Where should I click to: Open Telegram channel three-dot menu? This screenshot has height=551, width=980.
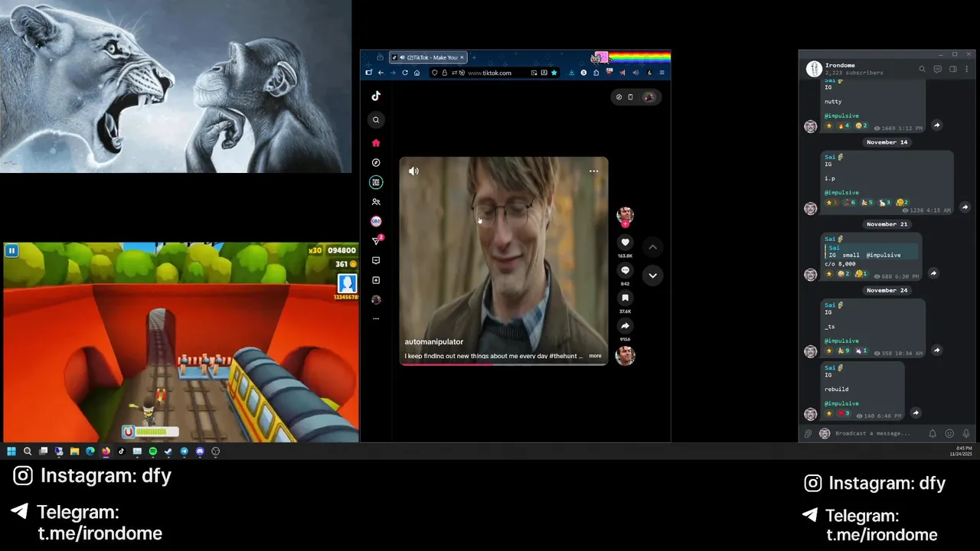point(968,69)
